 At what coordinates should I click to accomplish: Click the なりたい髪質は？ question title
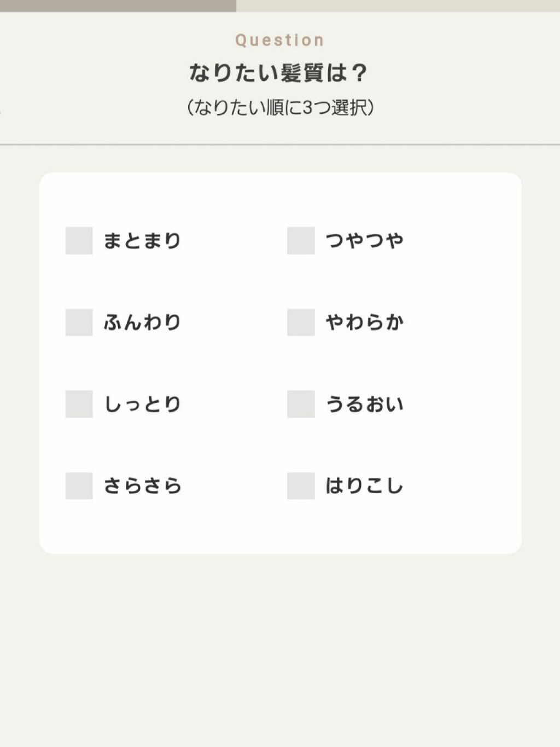(x=279, y=73)
